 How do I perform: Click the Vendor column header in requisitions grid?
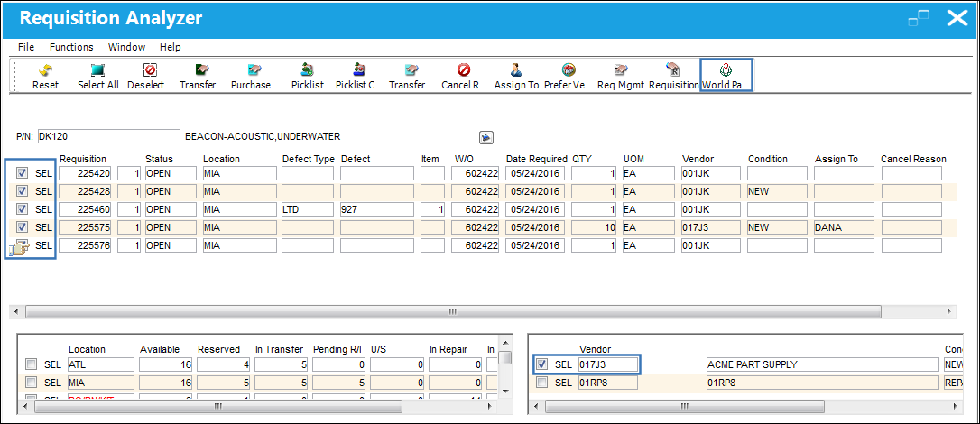[x=698, y=160]
